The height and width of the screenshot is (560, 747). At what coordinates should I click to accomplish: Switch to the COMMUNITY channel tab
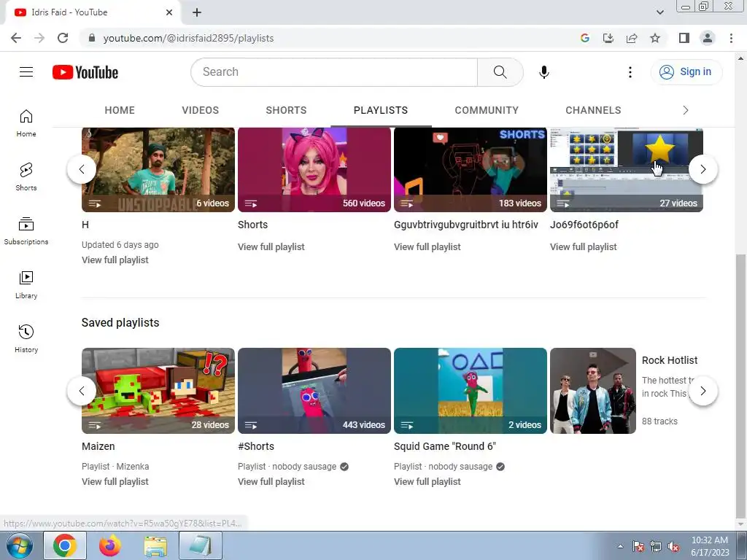click(x=487, y=111)
